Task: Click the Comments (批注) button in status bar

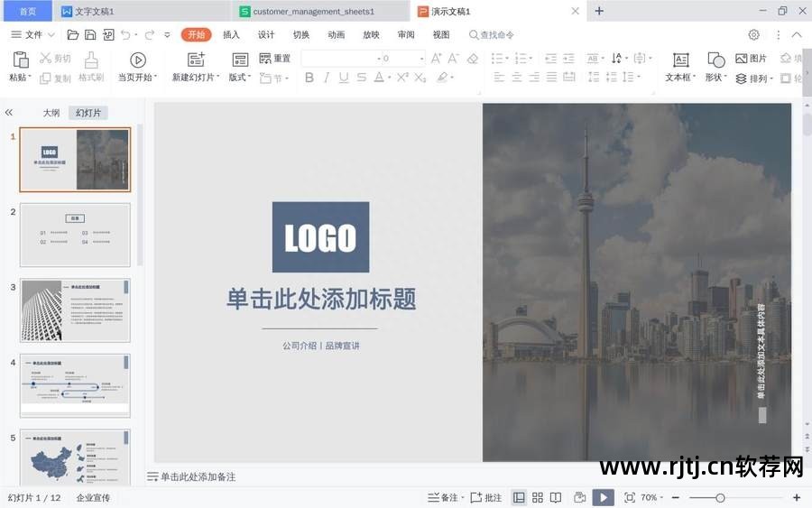Action: (x=485, y=497)
